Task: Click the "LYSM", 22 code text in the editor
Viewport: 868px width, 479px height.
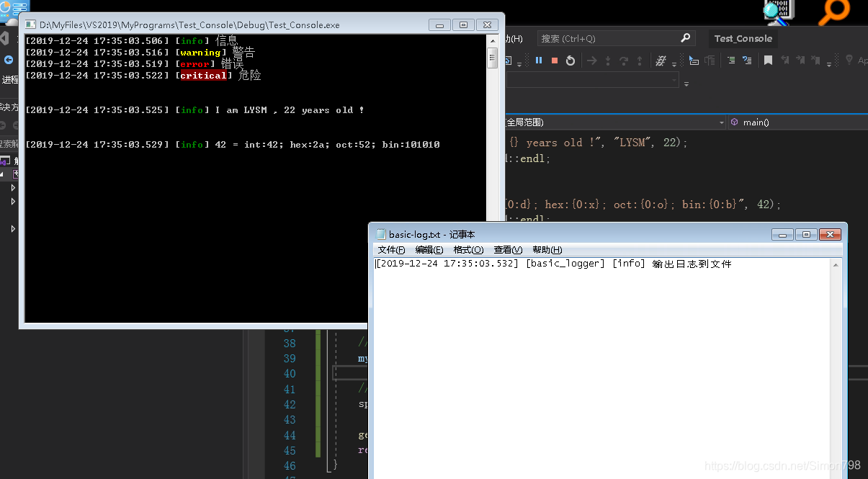Action: (646, 143)
